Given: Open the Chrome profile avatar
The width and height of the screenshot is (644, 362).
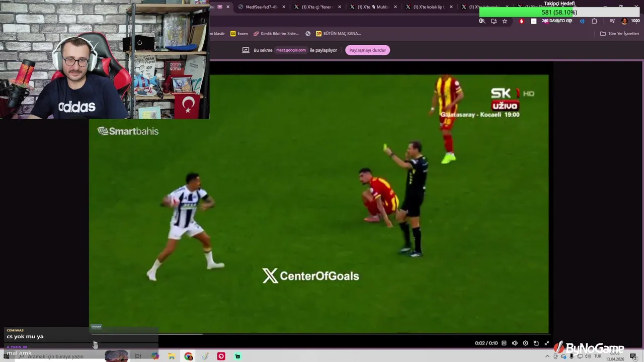Looking at the screenshot, I should [624, 21].
